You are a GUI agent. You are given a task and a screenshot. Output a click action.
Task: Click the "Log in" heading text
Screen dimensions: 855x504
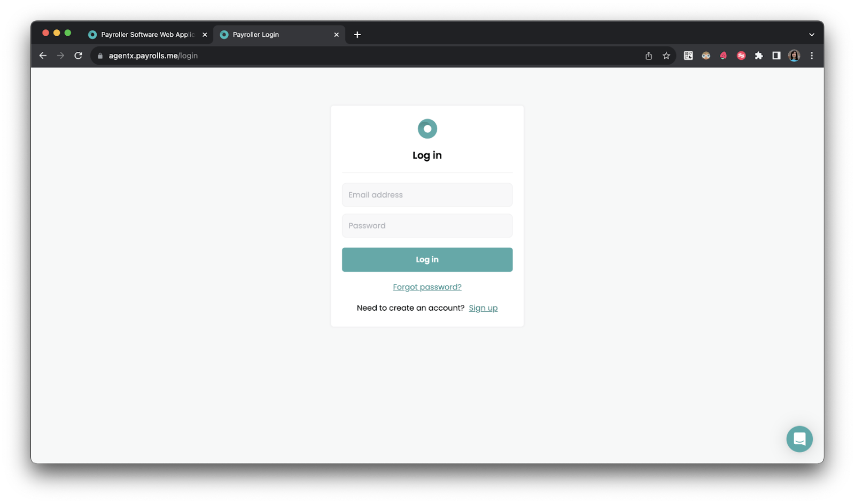pyautogui.click(x=427, y=155)
